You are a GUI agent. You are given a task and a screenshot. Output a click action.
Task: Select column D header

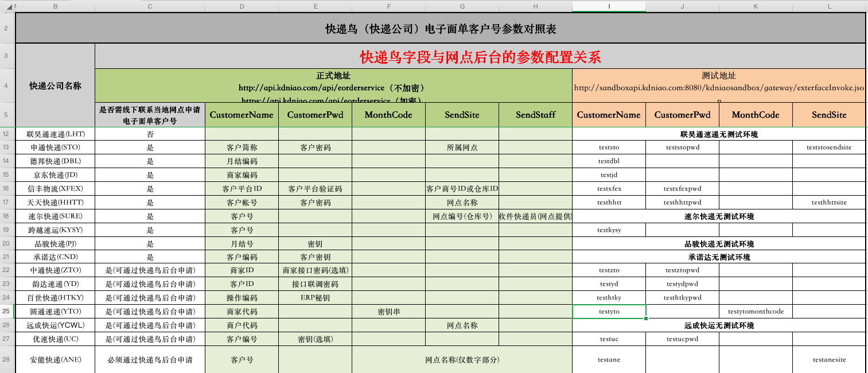[x=242, y=6]
